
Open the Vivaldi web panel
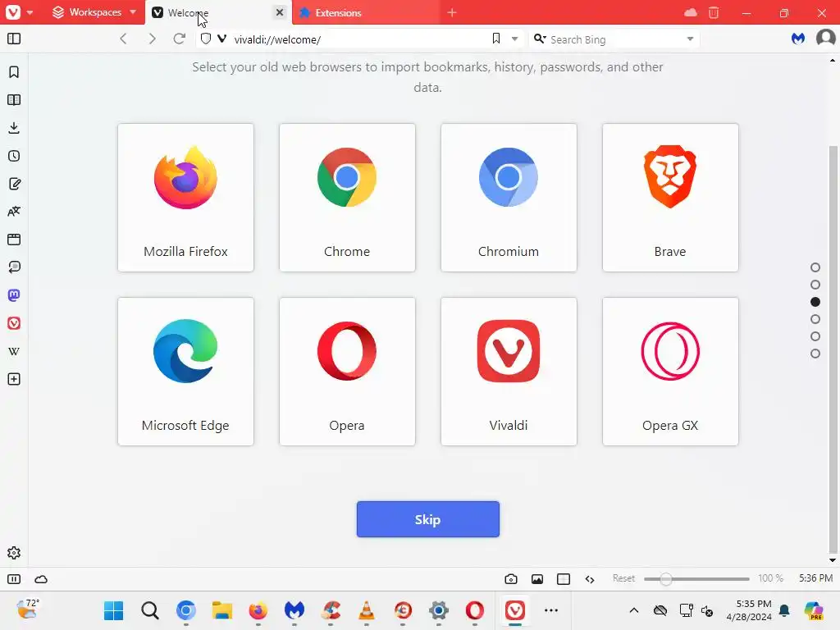tap(14, 323)
